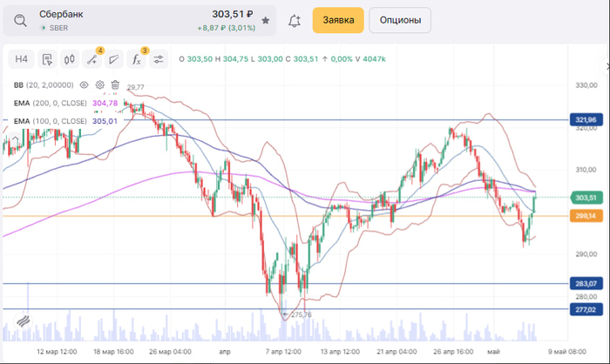The image size is (610, 364).
Task: Add Сбербанк to favorites with star
Action: point(265,20)
